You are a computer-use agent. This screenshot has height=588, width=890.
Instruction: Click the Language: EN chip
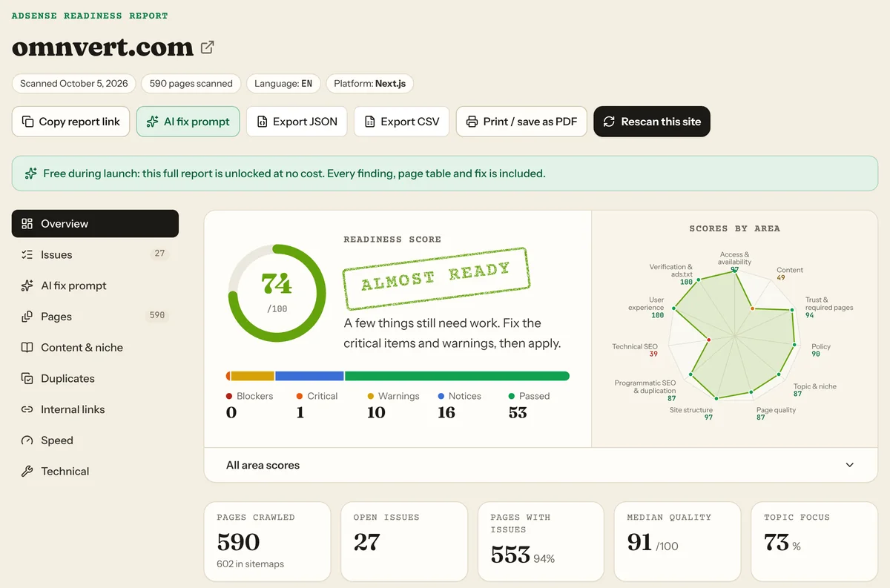[x=283, y=84]
